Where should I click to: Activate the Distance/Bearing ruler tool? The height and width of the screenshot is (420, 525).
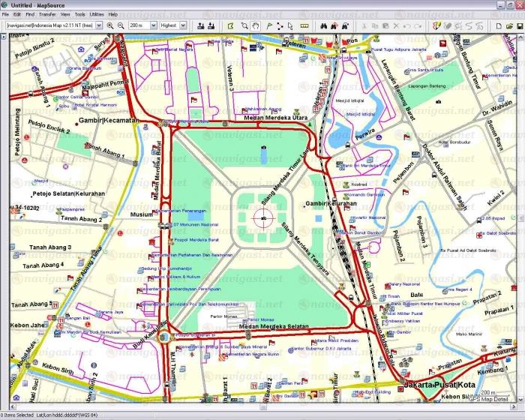pos(304,25)
